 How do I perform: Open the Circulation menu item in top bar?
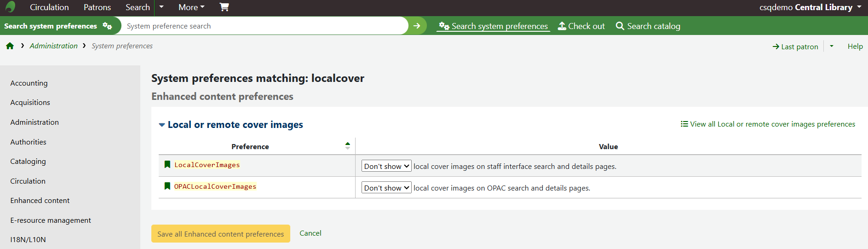pos(49,7)
